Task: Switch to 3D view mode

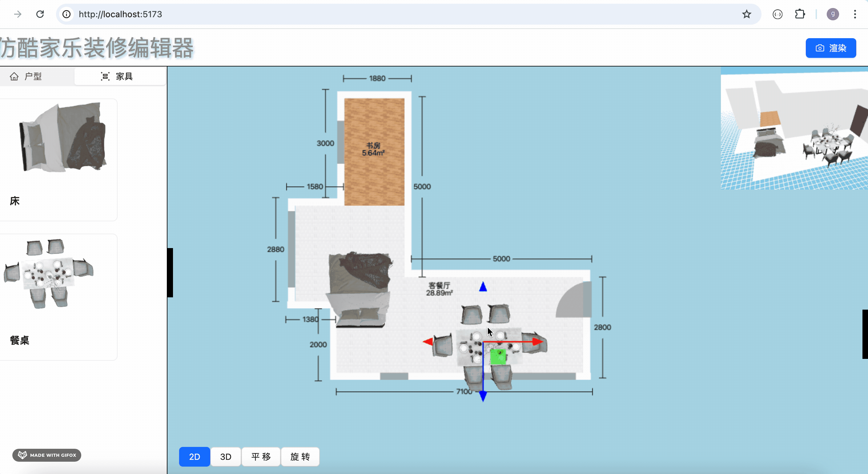Action: pyautogui.click(x=226, y=456)
